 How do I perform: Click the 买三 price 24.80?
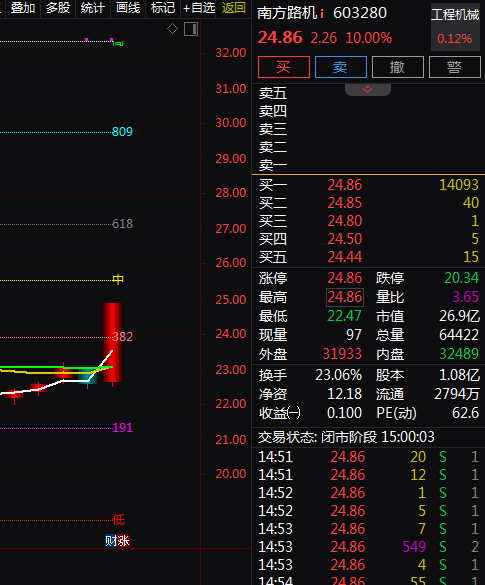coord(345,221)
